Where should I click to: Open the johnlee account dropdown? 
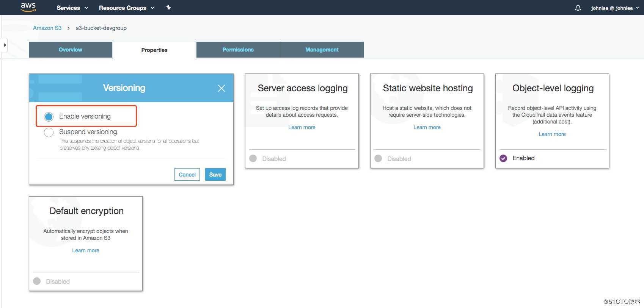(615, 8)
